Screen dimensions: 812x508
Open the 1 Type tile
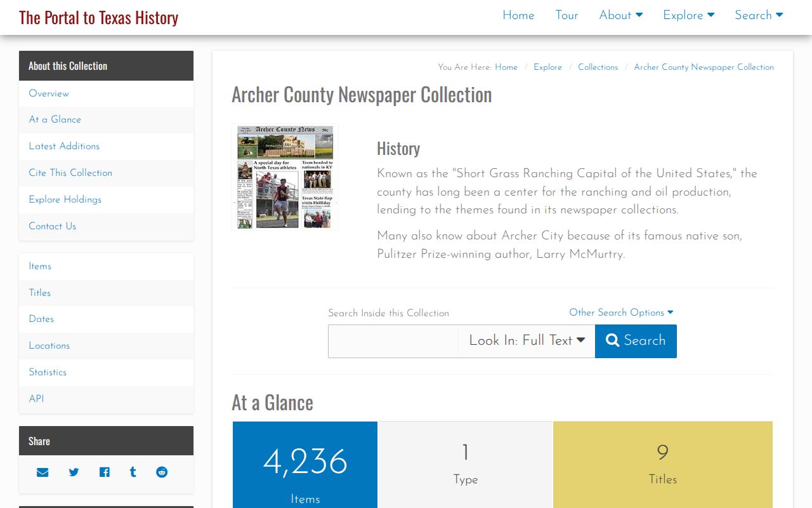[x=466, y=465]
